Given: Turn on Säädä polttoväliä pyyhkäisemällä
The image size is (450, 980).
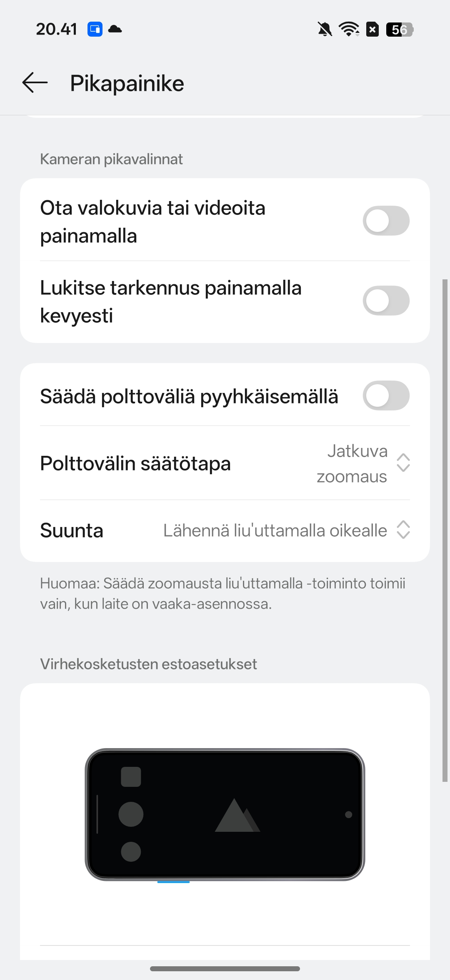Looking at the screenshot, I should 386,395.
